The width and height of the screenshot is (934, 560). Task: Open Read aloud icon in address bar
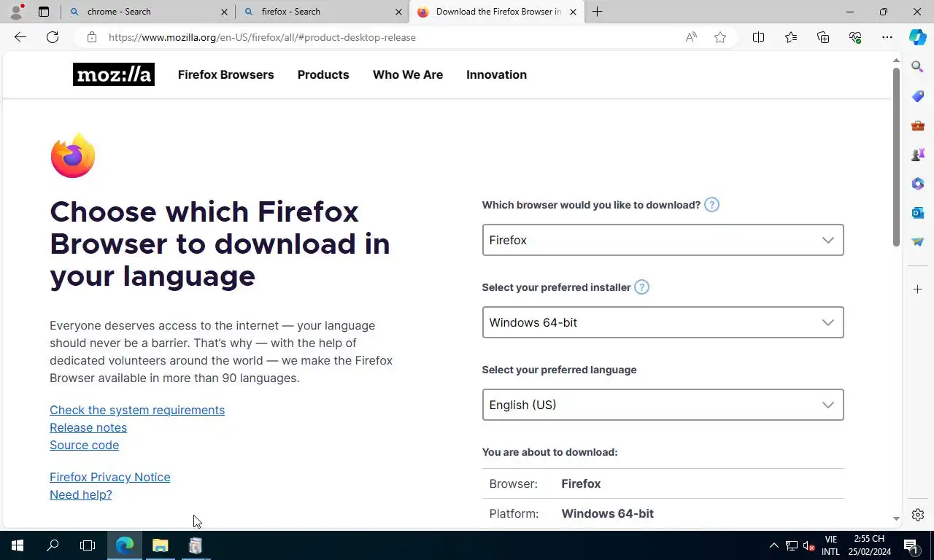691,37
